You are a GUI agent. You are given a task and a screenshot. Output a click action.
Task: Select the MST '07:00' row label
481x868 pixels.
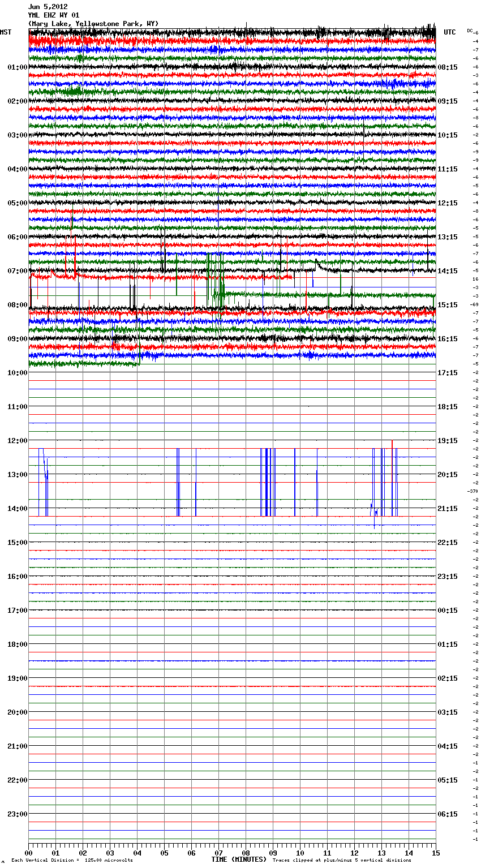pyautogui.click(x=18, y=271)
